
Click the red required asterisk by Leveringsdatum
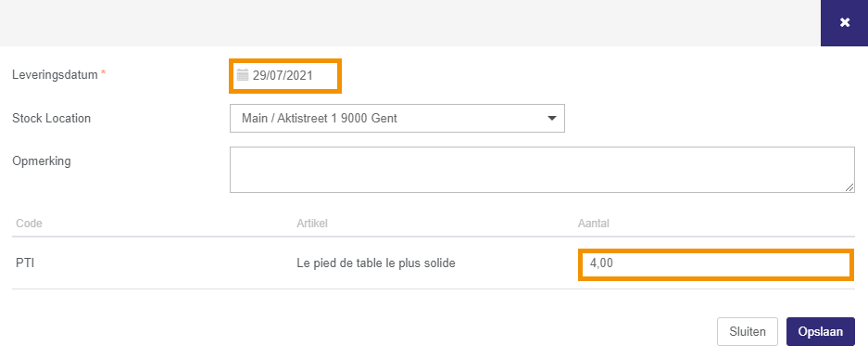point(103,73)
